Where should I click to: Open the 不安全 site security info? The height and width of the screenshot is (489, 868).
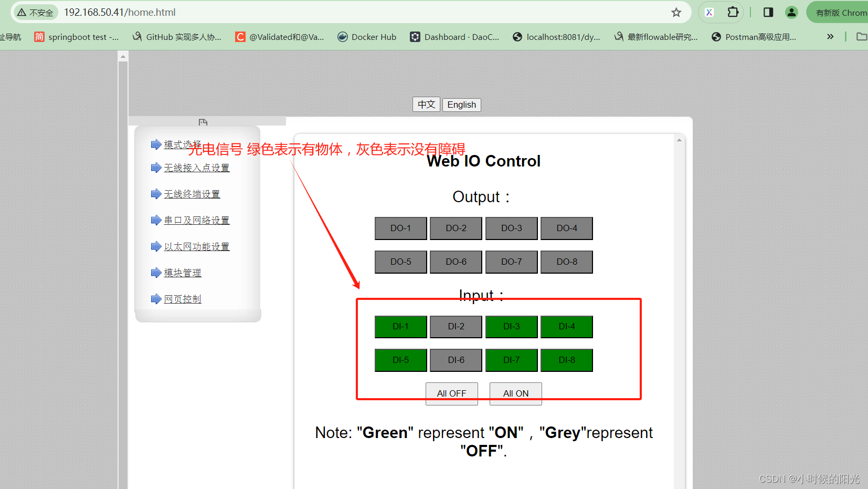pos(35,12)
